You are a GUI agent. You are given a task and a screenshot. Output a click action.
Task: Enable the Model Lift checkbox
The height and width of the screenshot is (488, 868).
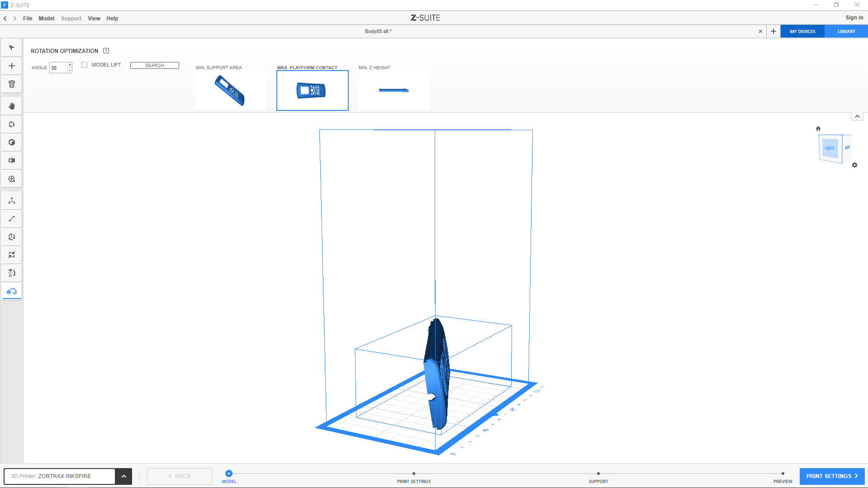[85, 65]
